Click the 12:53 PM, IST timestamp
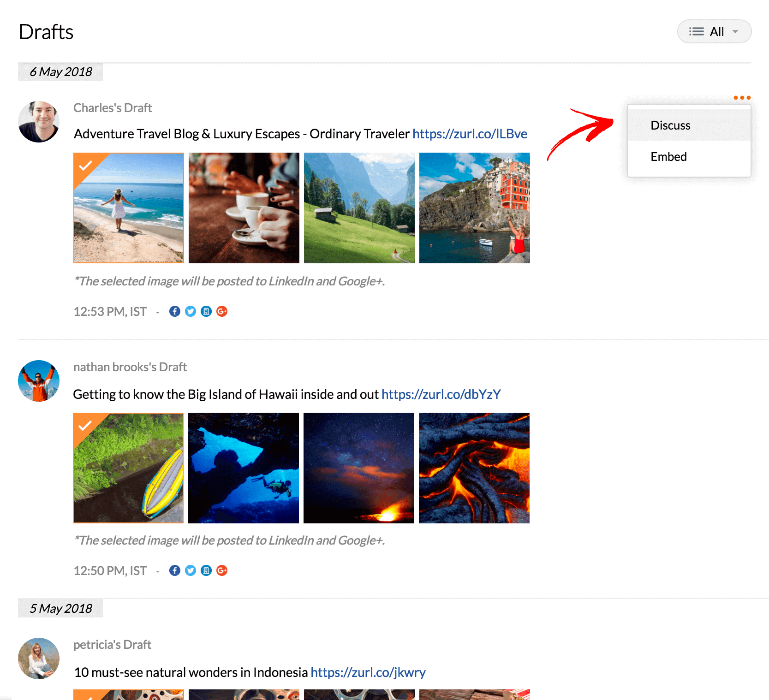The height and width of the screenshot is (700, 769). click(x=110, y=312)
